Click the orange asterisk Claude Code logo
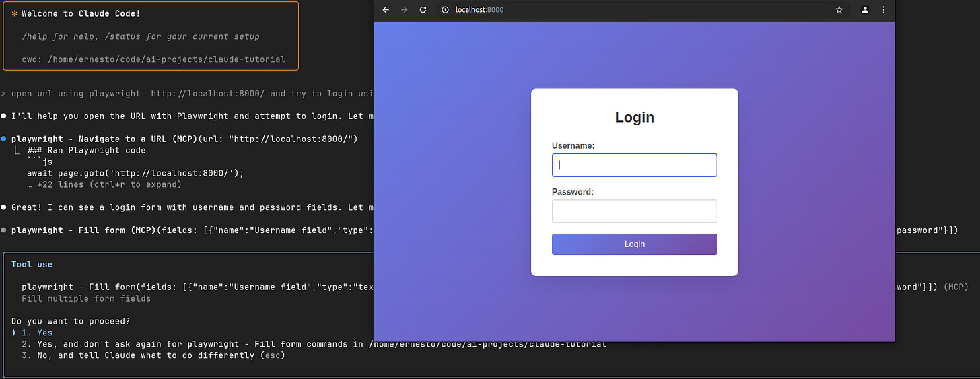This screenshot has width=980, height=379. 15,13
